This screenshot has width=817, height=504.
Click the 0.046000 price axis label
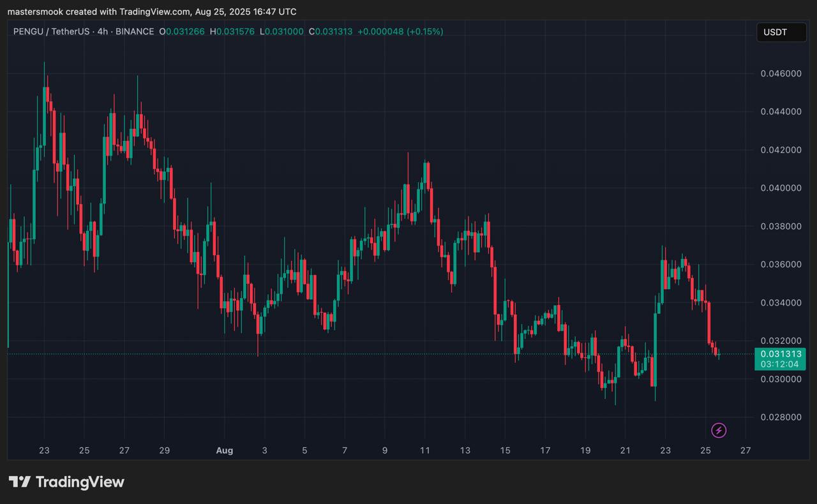tap(781, 73)
